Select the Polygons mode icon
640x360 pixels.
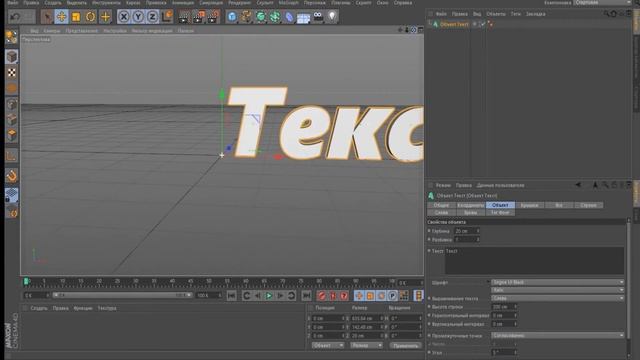(11, 135)
